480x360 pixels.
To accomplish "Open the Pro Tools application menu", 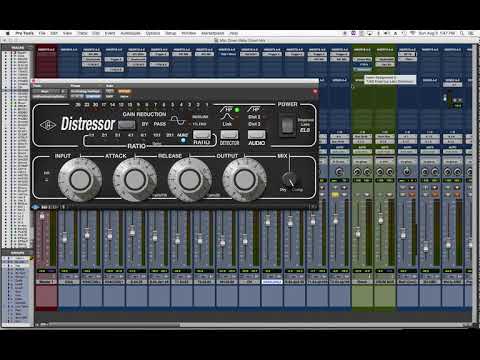I will pos(24,33).
